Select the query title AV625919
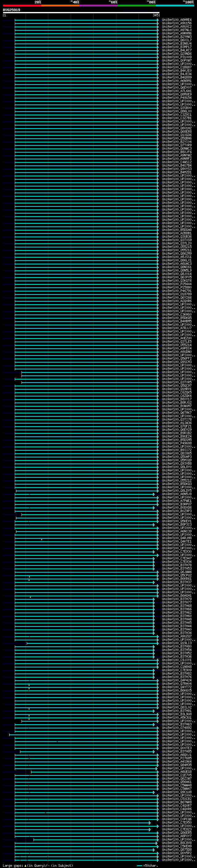197x868 pixels. pos(11,10)
